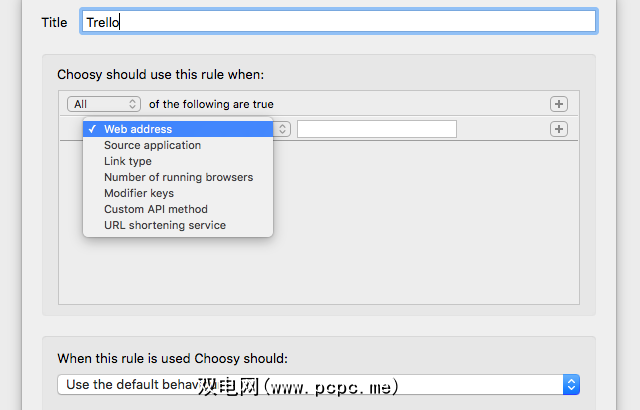Pick URL shortening service menu item
Image resolution: width=640 pixels, height=410 pixels.
coord(165,225)
